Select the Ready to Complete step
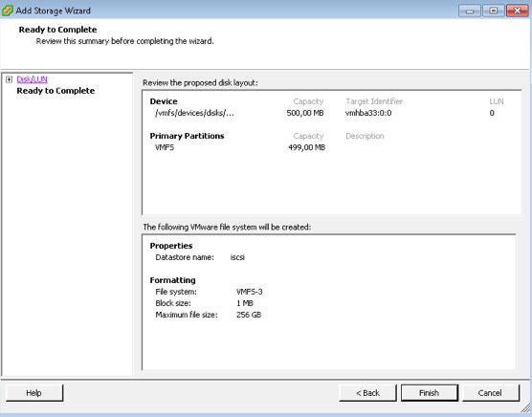Image resolution: width=532 pixels, height=417 pixels. tap(55, 91)
